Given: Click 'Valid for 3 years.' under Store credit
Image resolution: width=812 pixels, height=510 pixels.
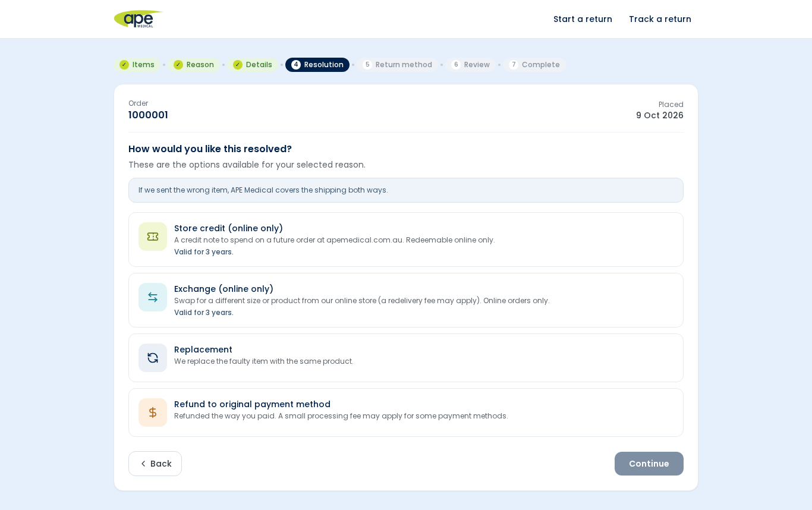Looking at the screenshot, I should pos(204,252).
